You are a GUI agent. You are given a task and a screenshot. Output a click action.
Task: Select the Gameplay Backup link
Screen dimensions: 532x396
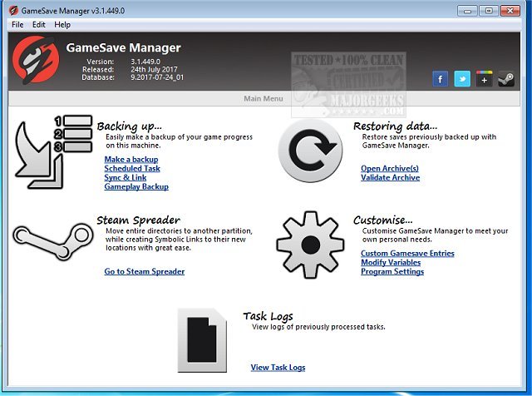point(136,186)
